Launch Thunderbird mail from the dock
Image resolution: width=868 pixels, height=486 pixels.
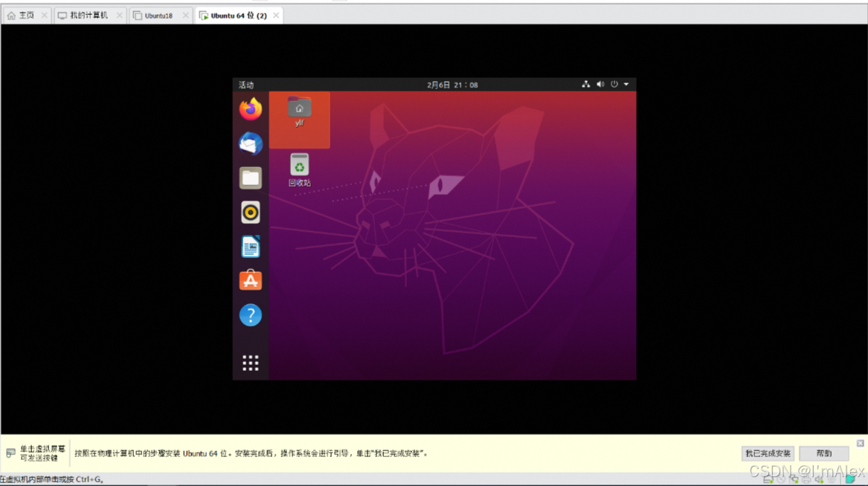(250, 143)
